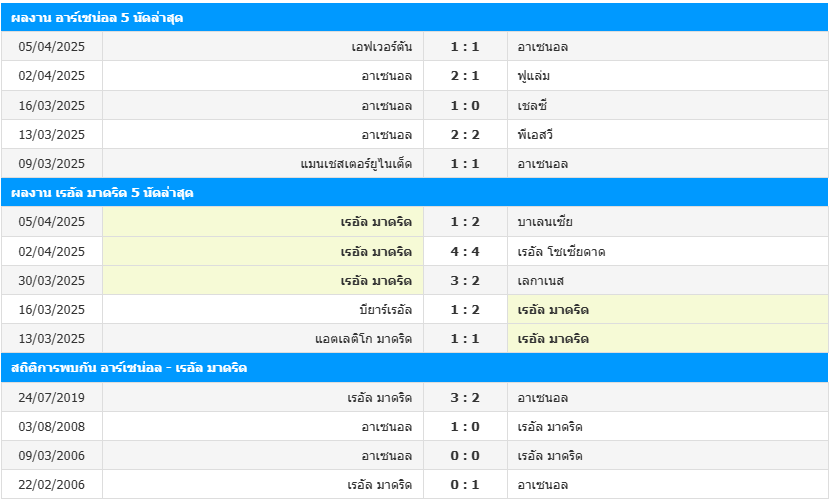Select แมนเชสเตอร์ยูไนเต็ด team name
The height and width of the screenshot is (499, 832).
point(356,164)
